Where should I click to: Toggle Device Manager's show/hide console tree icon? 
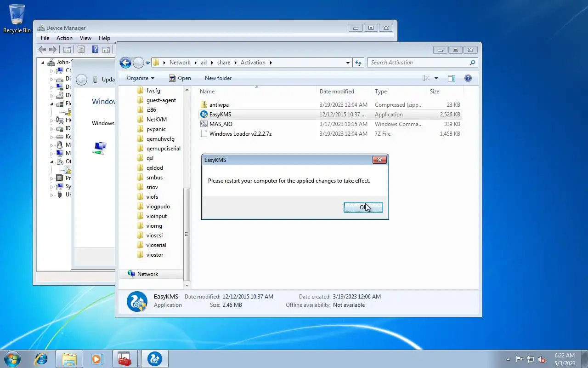[67, 50]
